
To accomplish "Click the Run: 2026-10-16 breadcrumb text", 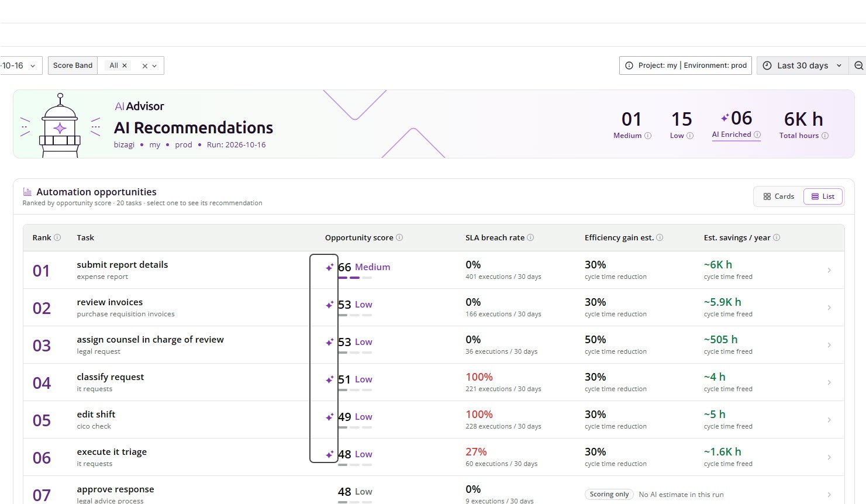I will 236,144.
